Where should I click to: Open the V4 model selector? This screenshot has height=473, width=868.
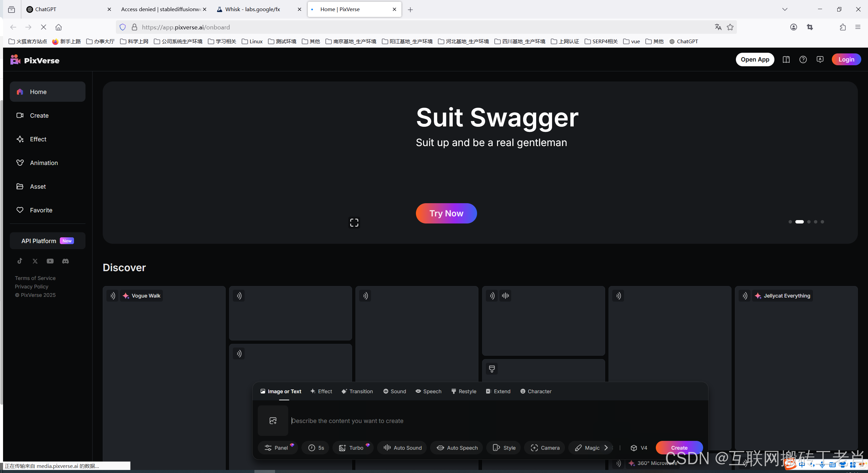click(x=639, y=448)
